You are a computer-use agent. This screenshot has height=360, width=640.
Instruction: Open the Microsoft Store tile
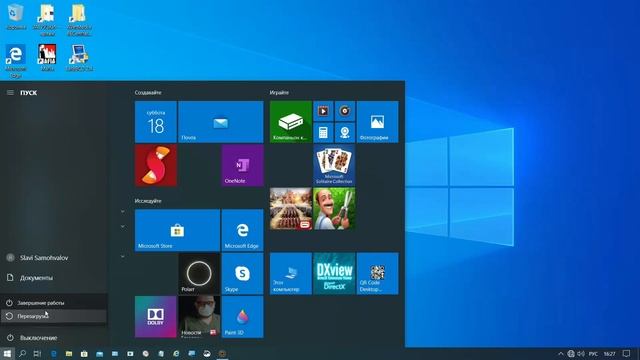point(177,230)
